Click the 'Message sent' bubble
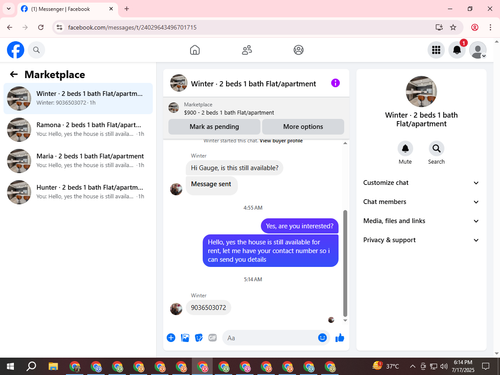 click(211, 186)
